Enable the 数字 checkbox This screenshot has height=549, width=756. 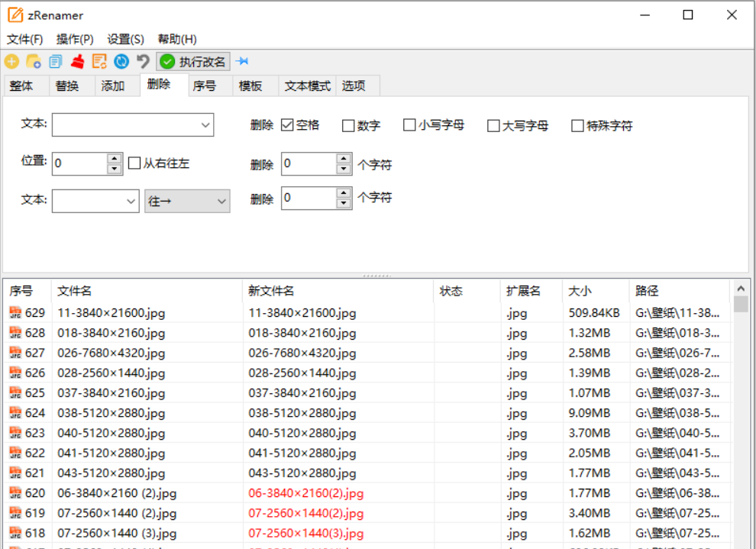click(348, 126)
